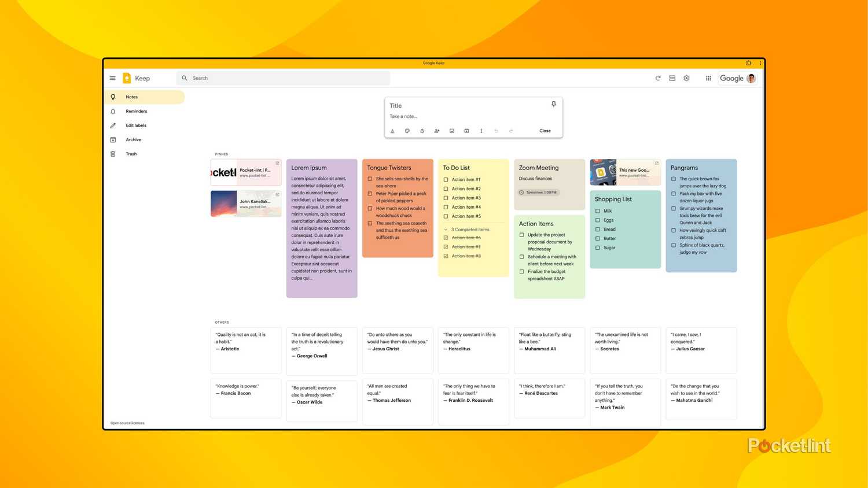Viewport: 868px width, 488px height.
Task: Open the Open-source licenses link
Action: point(127,423)
